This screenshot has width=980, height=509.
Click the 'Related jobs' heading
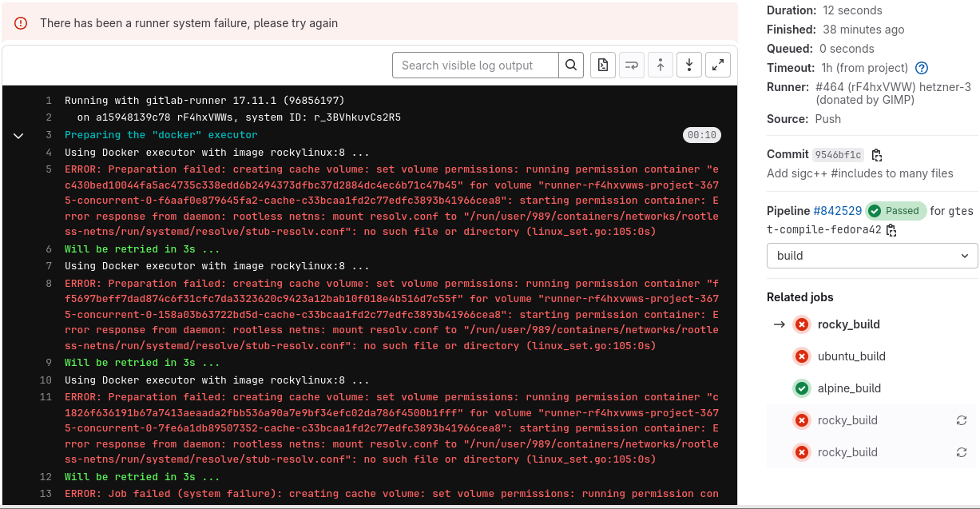pyautogui.click(x=799, y=297)
